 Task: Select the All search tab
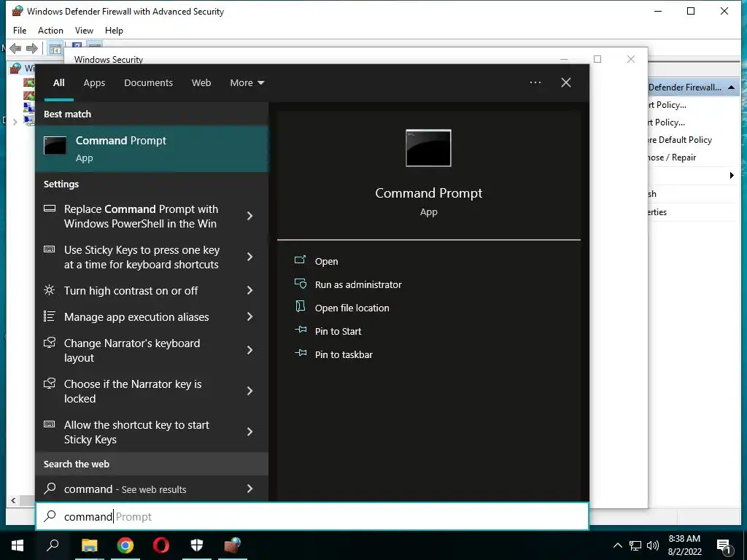pos(58,83)
